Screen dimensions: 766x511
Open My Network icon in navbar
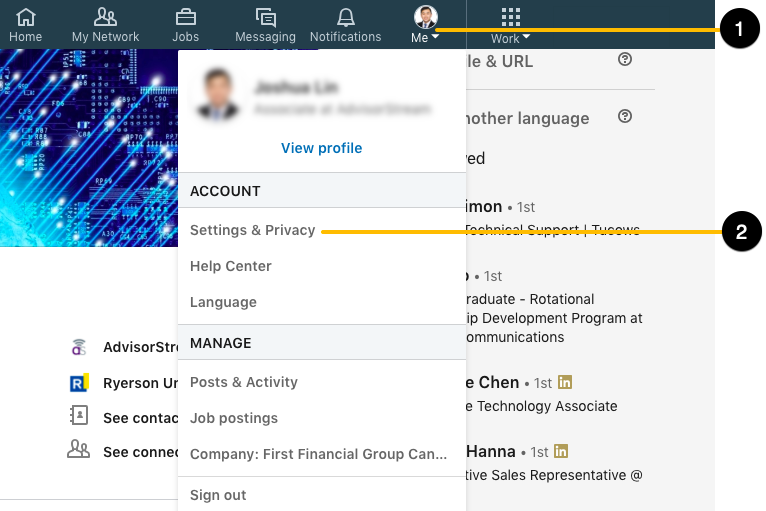(105, 17)
